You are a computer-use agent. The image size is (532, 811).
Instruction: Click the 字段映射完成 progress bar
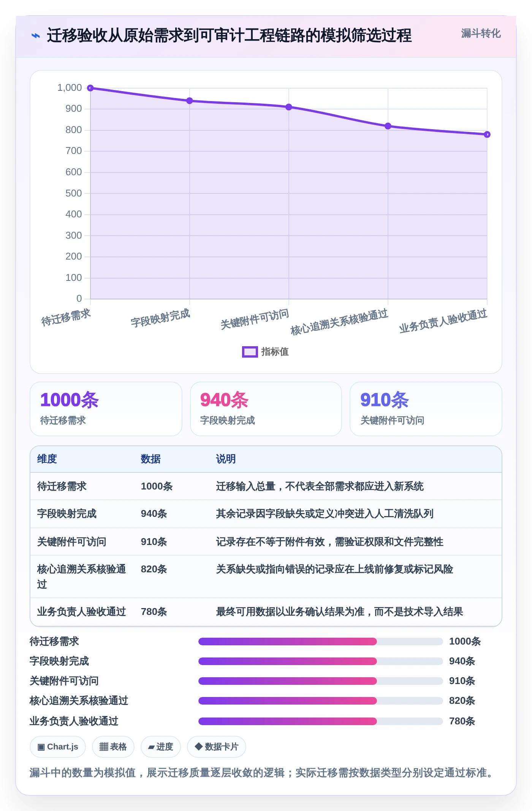tap(321, 661)
